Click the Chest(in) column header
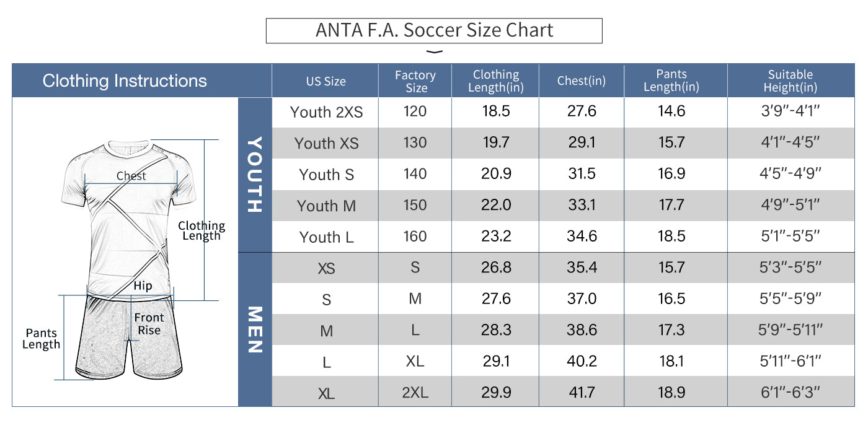This screenshot has width=868, height=423. pyautogui.click(x=581, y=81)
